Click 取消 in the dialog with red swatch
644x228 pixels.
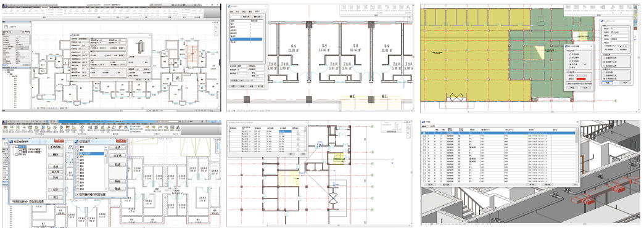585,88
